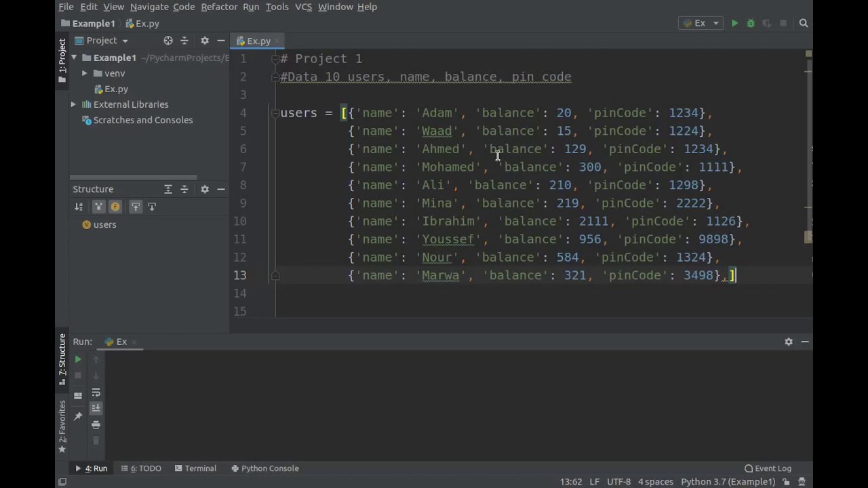
Task: Open the Tools menu
Action: (277, 7)
